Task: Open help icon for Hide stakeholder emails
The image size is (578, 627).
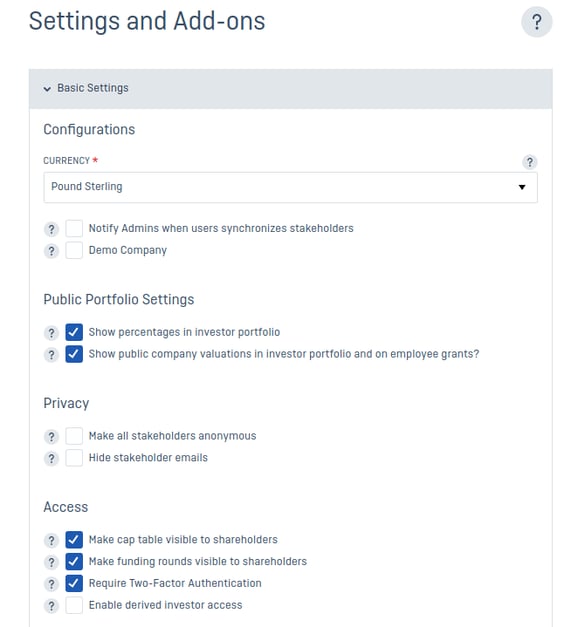Action: [x=51, y=458]
